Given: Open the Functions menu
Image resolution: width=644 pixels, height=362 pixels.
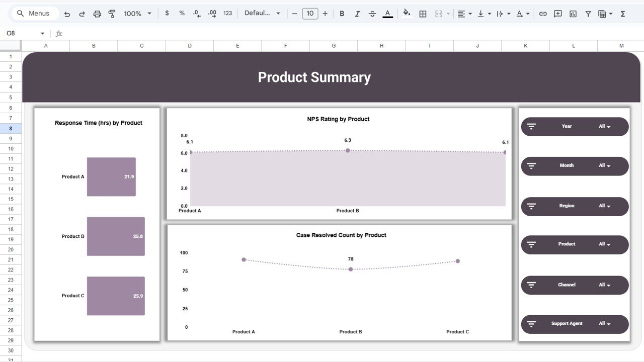Looking at the screenshot, I should point(623,14).
